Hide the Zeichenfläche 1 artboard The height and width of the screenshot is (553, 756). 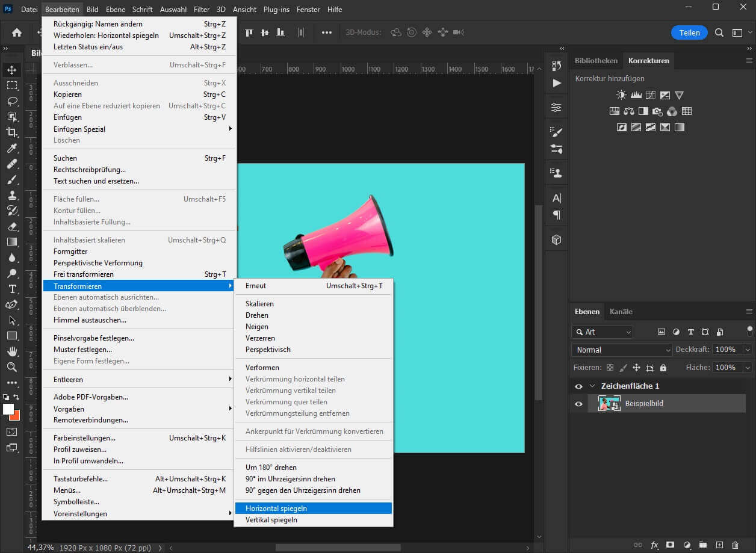[x=578, y=386]
